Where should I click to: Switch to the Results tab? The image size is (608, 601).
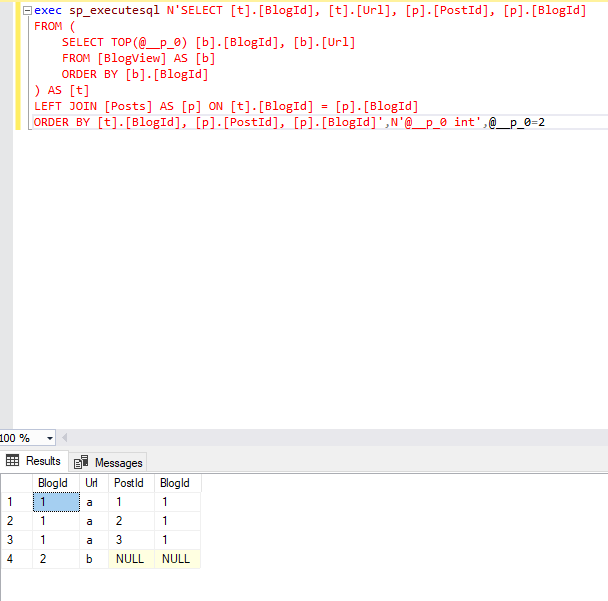[34, 461]
